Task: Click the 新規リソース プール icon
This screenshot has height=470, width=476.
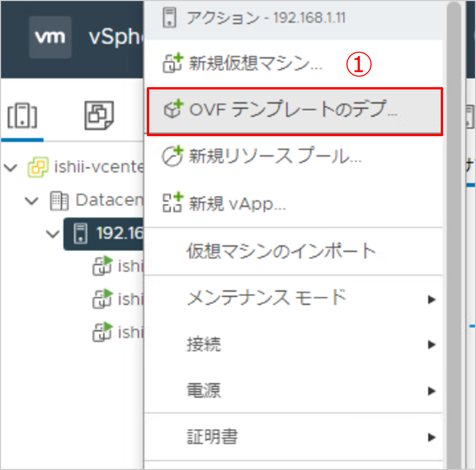Action: coord(173,156)
